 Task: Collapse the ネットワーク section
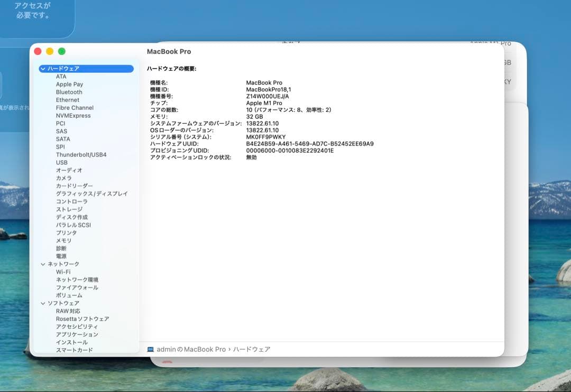[42, 264]
